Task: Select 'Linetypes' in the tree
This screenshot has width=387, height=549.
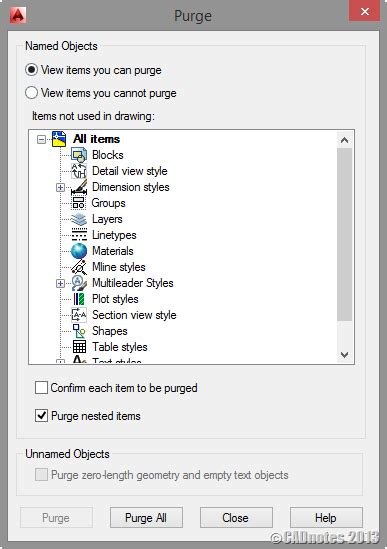Action: tap(114, 235)
